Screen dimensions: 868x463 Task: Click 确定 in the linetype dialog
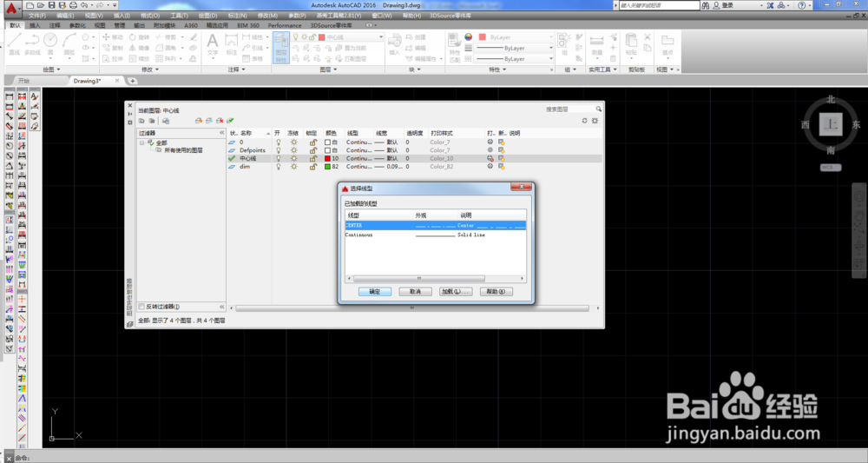tap(375, 291)
